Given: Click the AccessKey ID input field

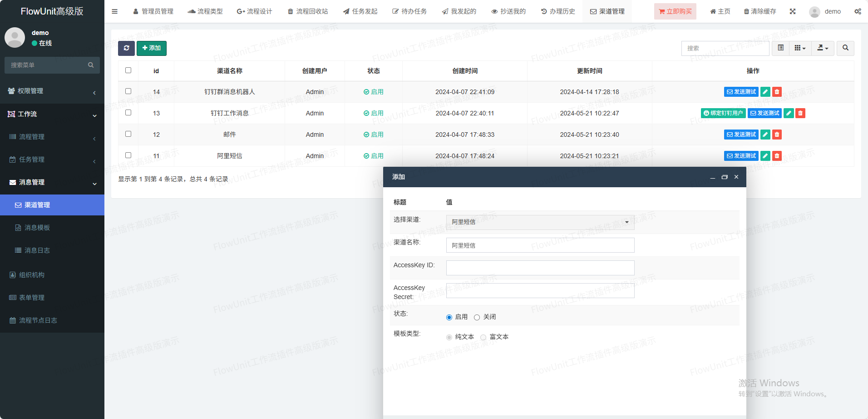Looking at the screenshot, I should [x=540, y=268].
